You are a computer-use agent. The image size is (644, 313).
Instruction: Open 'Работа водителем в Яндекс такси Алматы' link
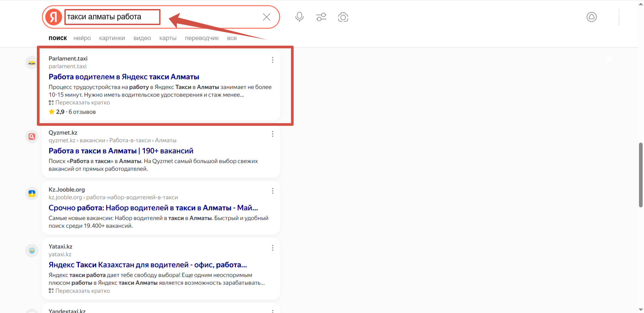(124, 77)
